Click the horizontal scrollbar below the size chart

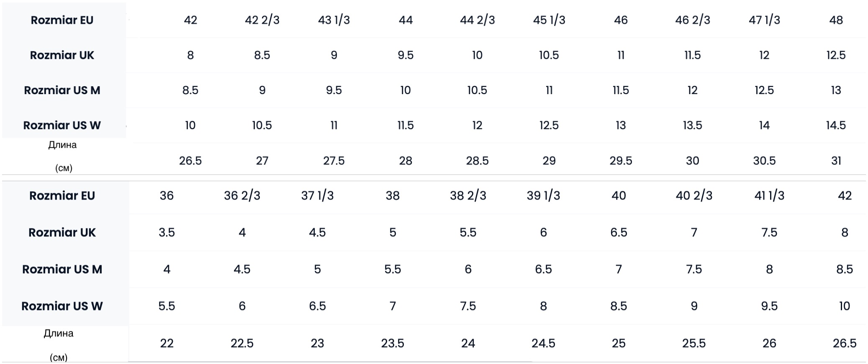pyautogui.click(x=330, y=361)
